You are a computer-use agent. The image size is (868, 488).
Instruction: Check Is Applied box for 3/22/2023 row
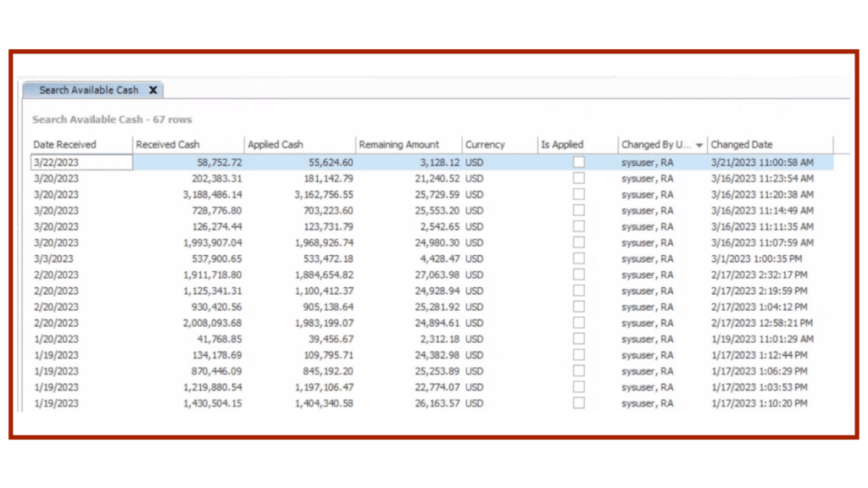[579, 162]
